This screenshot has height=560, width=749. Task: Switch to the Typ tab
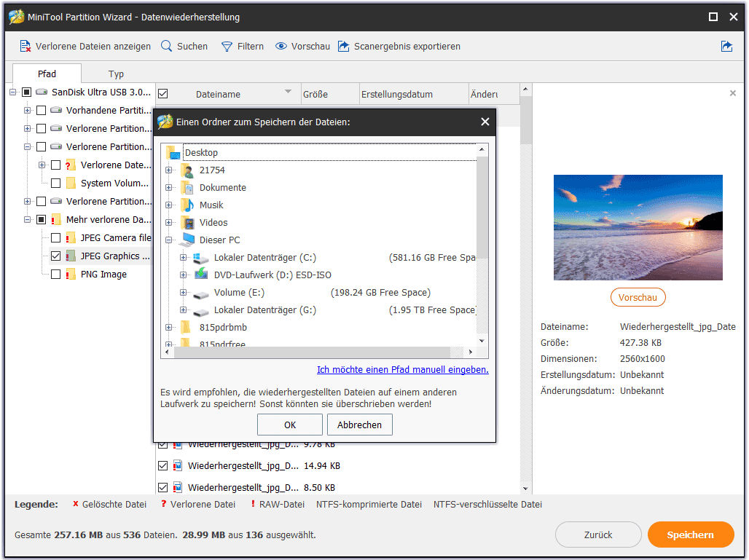click(116, 74)
